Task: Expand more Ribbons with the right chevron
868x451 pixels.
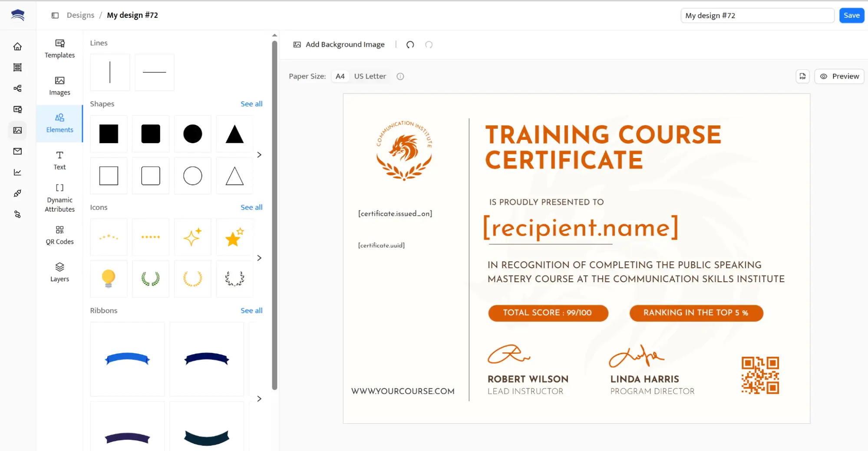Action: tap(259, 398)
